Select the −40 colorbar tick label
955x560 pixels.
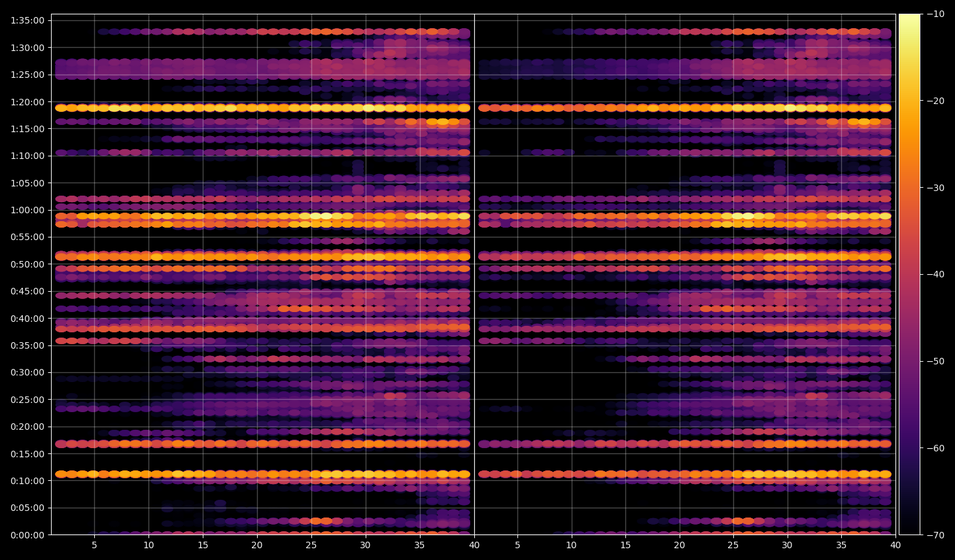935,274
